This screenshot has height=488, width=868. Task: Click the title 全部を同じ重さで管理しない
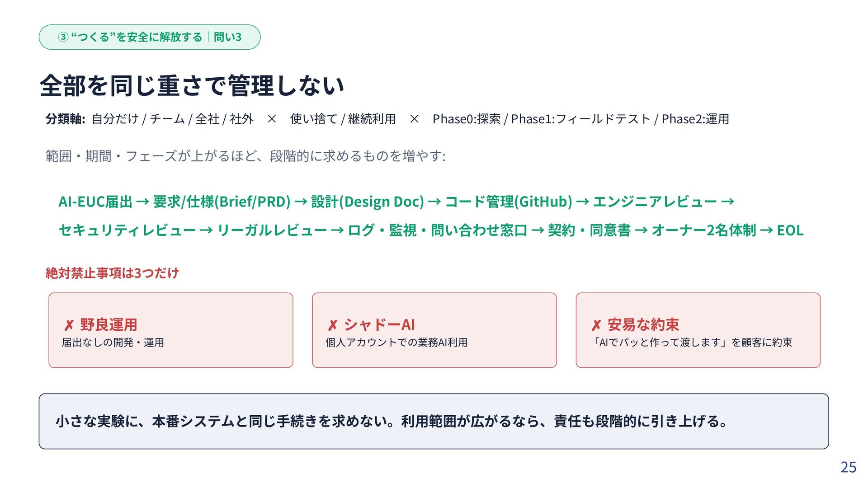click(192, 85)
